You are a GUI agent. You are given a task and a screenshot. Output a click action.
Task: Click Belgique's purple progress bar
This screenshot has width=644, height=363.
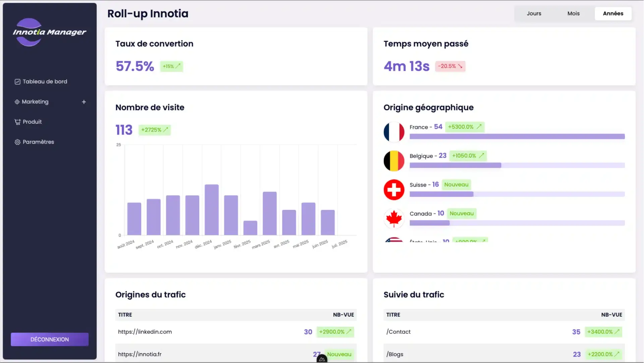tap(456, 165)
